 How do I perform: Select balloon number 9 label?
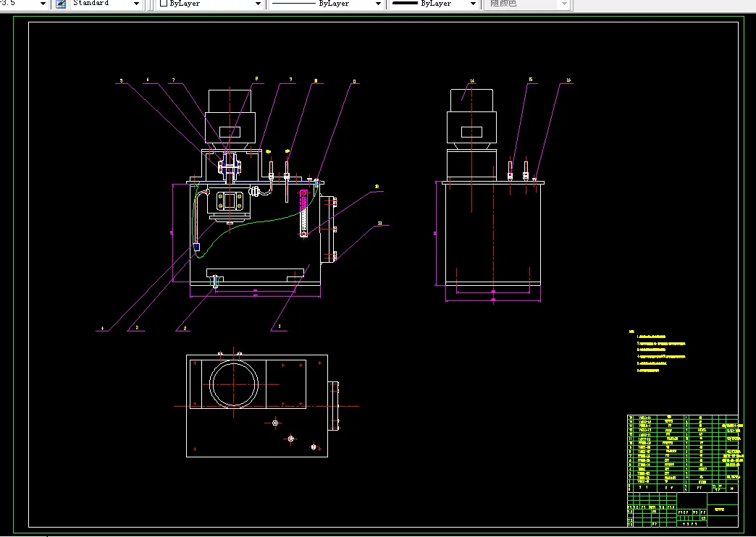[290, 80]
